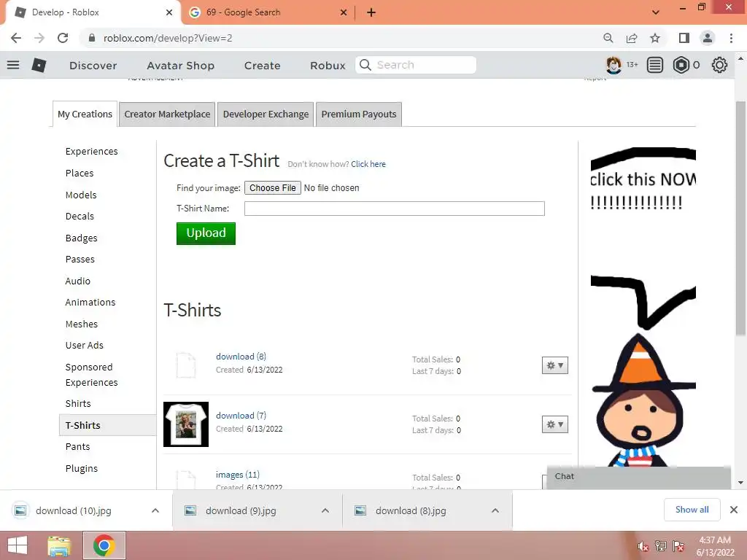
Task: Open the Robux menu item
Action: pos(328,65)
